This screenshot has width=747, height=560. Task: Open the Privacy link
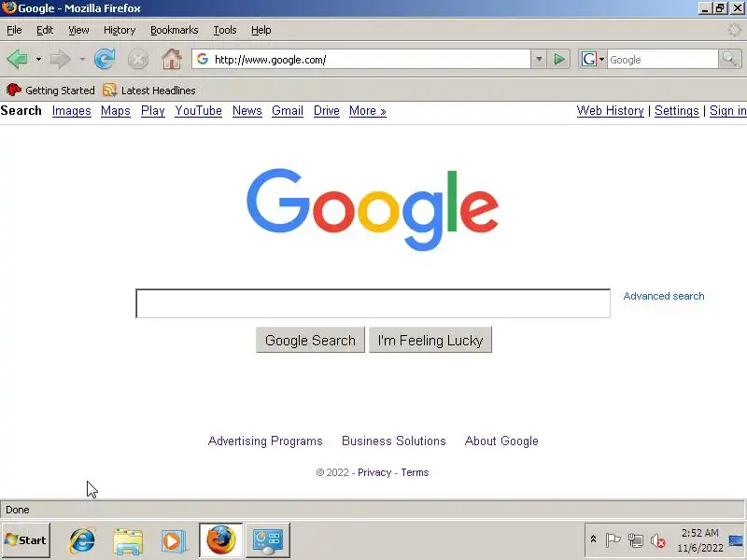(374, 472)
